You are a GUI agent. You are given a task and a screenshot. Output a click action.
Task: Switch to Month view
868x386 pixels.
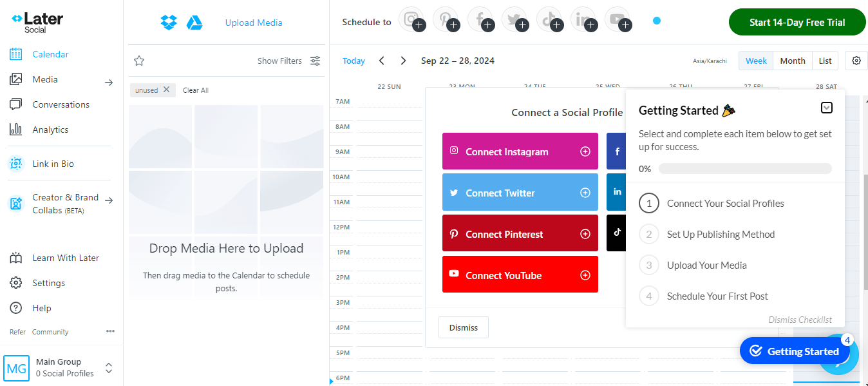click(x=792, y=61)
